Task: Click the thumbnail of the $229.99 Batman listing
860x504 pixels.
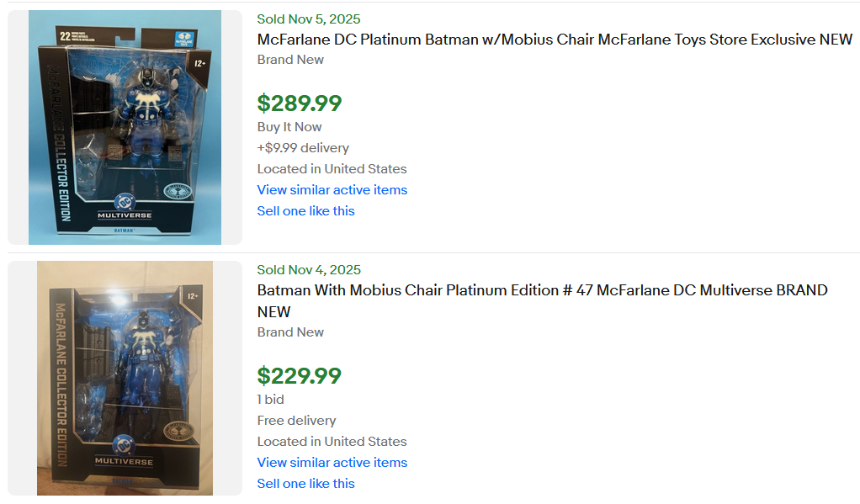Action: 125,378
